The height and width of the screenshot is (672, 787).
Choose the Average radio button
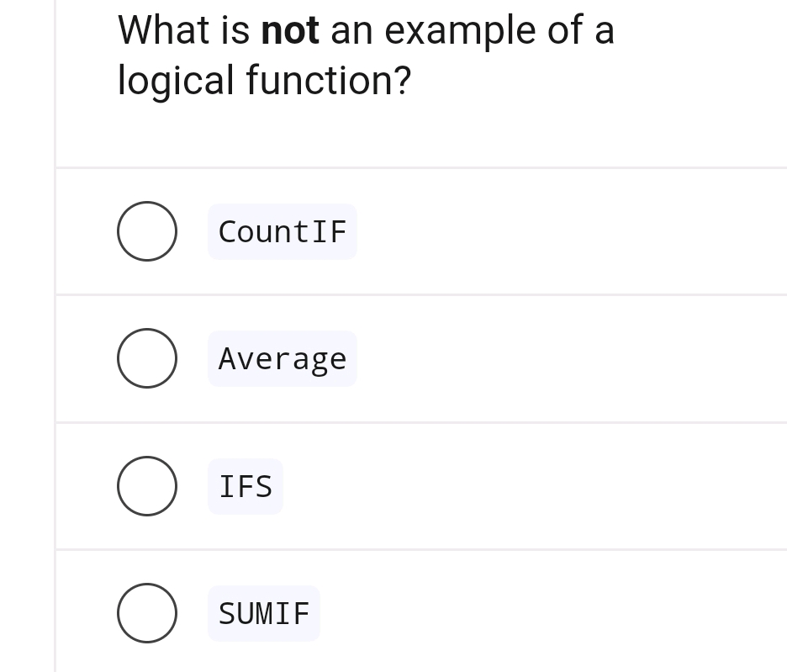coord(147,358)
